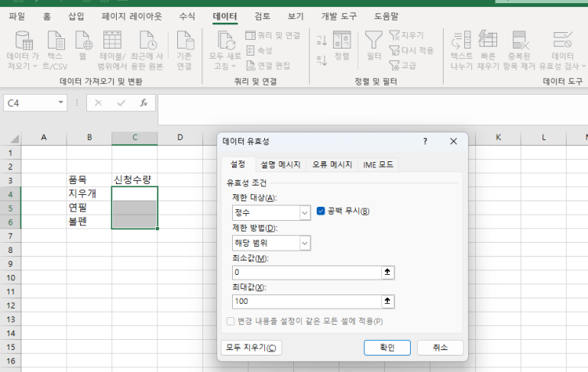
Task: Open the 제한 방법 해당 범위 dropdown
Action: pyautogui.click(x=305, y=244)
